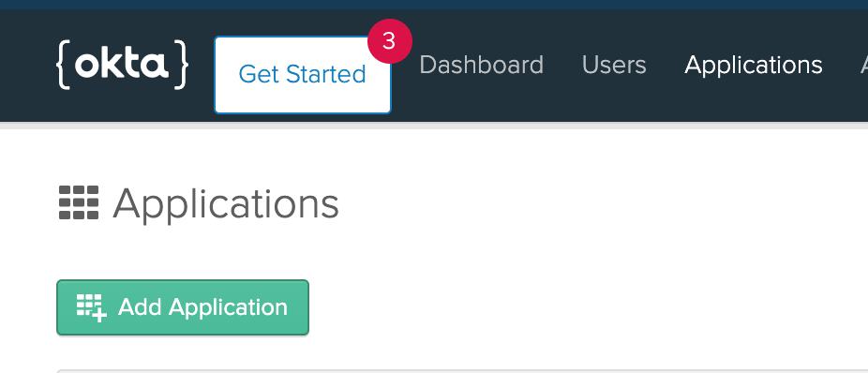Open the Get Started button

302,75
